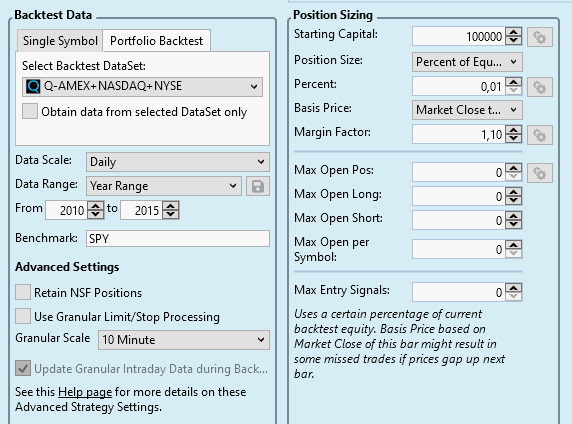
Task: Increase Starting Capital with up arrow
Action: (x=514, y=32)
